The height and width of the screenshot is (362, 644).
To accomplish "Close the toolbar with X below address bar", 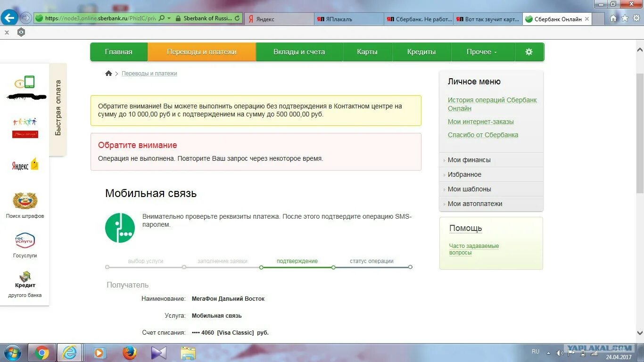I will coord(7,33).
